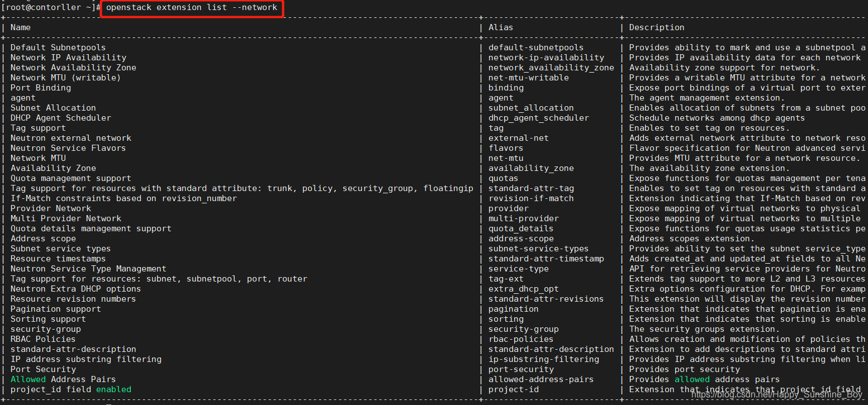Select the 'ip-substring-filtering' alias
The height and width of the screenshot is (405, 868).
coord(544,359)
